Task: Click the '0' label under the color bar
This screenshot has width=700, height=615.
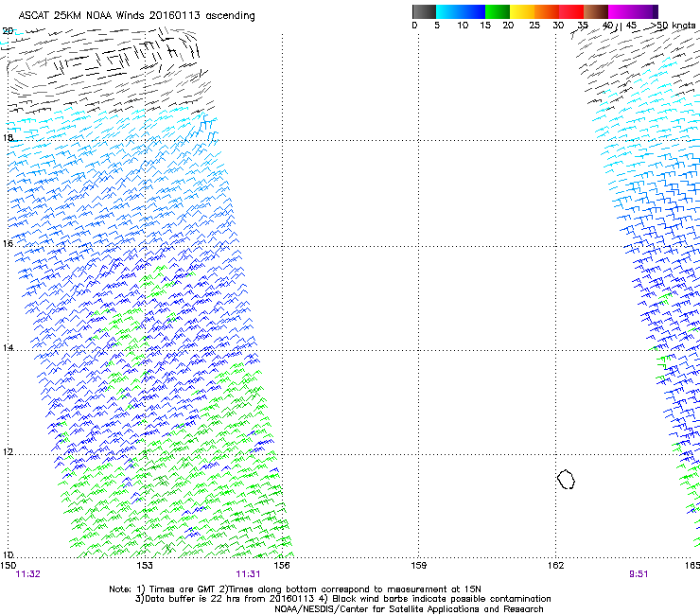Action: 414,26
